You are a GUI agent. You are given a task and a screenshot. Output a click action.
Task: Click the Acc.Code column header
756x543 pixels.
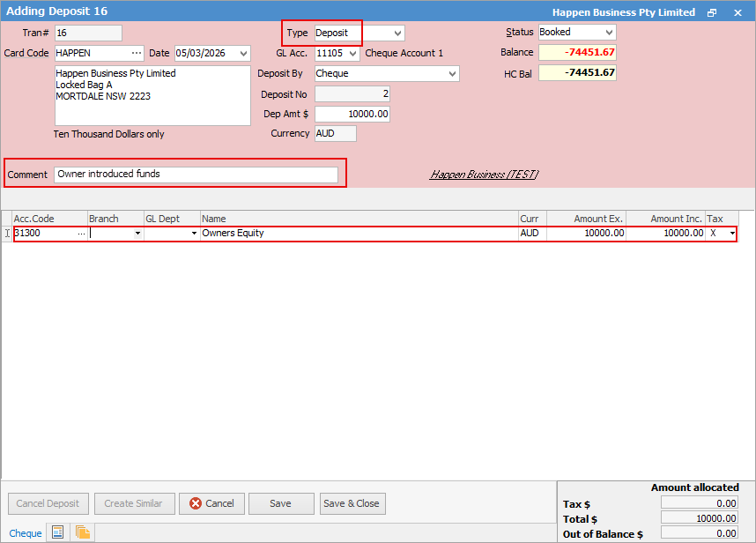tap(49, 219)
